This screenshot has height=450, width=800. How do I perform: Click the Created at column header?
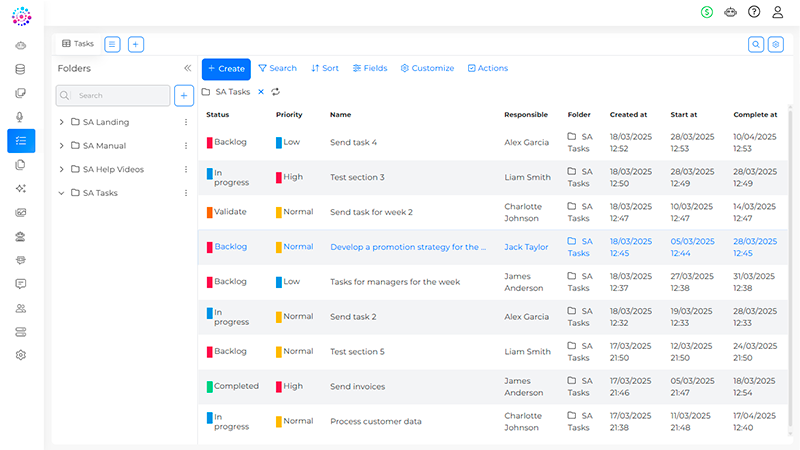(629, 115)
